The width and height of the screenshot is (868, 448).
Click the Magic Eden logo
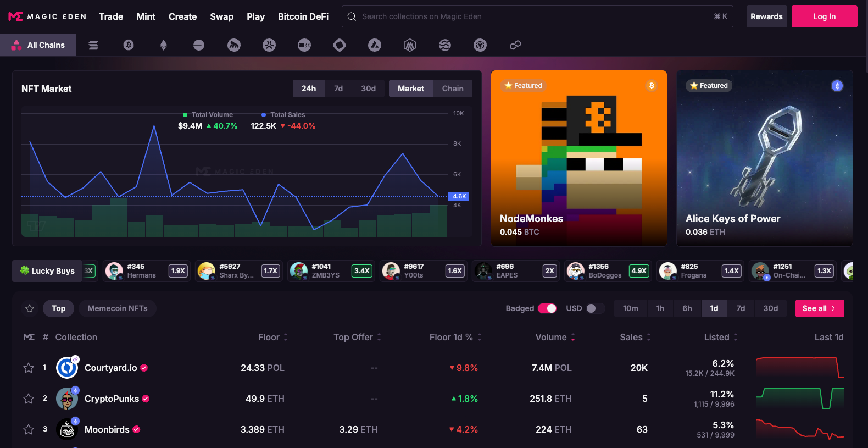pos(47,16)
